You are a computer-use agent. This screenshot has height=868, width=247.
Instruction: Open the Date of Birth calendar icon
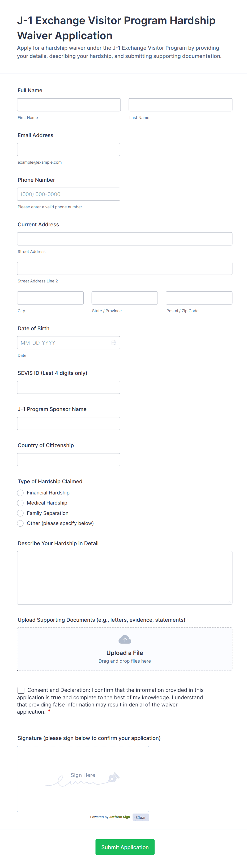click(114, 343)
